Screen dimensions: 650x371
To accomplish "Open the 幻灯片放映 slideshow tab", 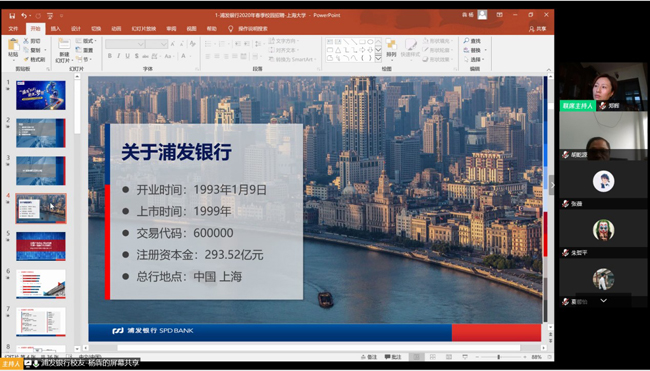I will pos(144,29).
